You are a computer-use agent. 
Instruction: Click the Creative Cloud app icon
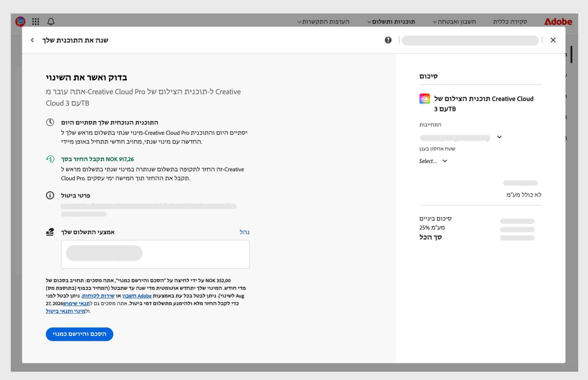click(424, 99)
